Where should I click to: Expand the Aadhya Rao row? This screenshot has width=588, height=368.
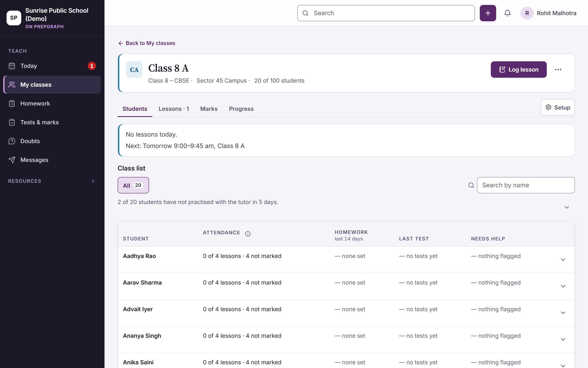[x=563, y=260]
